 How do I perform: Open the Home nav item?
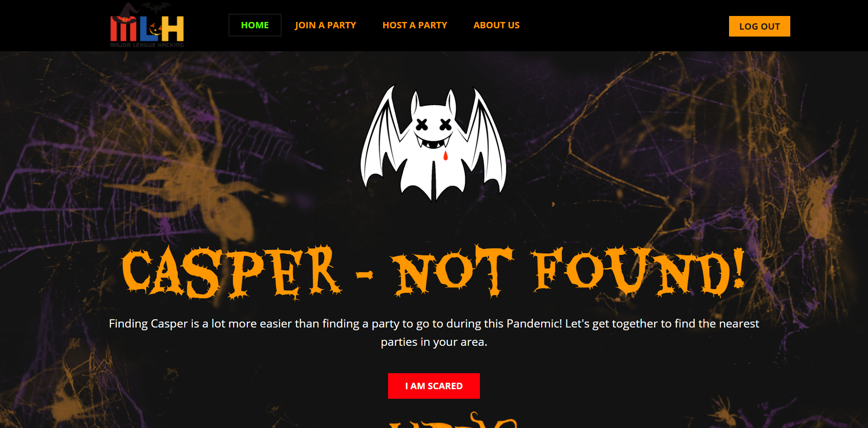pos(255,25)
